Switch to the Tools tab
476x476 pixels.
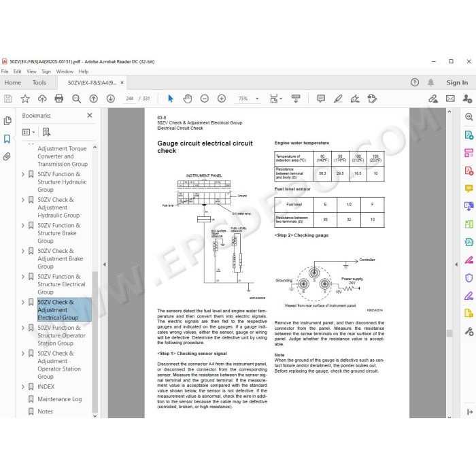tap(39, 82)
